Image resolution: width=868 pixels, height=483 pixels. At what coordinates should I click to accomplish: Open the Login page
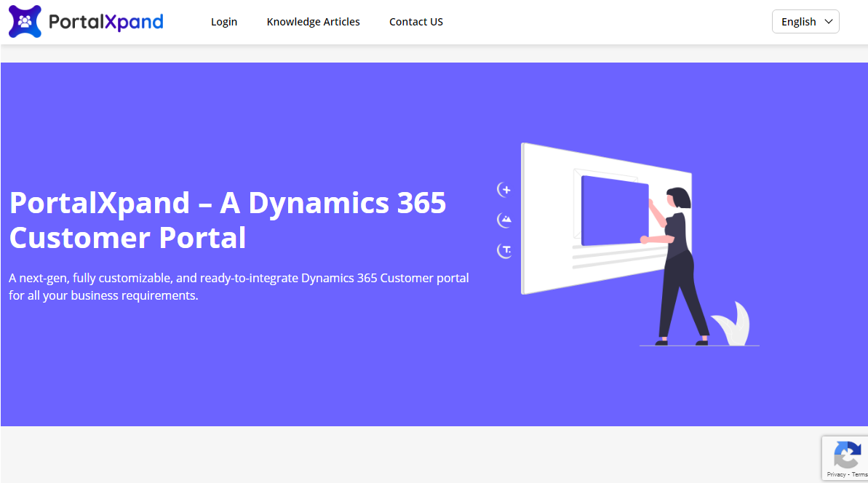pos(224,22)
